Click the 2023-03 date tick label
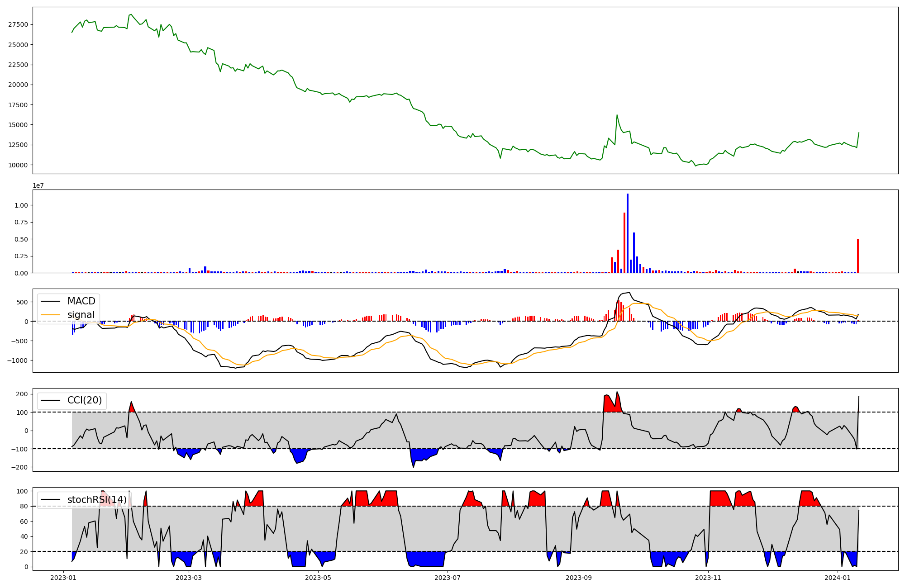 189,578
